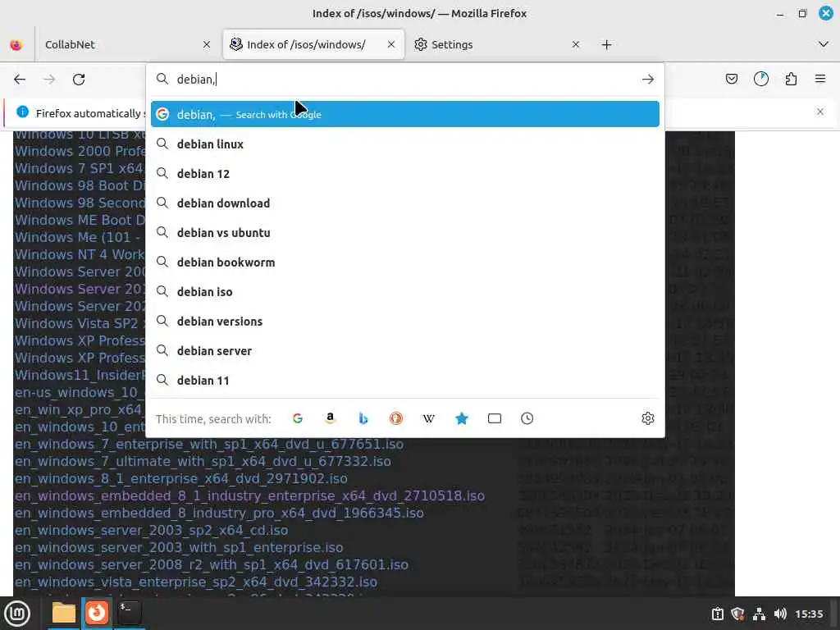Choose the 'debian linux' suggestion
The width and height of the screenshot is (840, 630).
pos(405,144)
